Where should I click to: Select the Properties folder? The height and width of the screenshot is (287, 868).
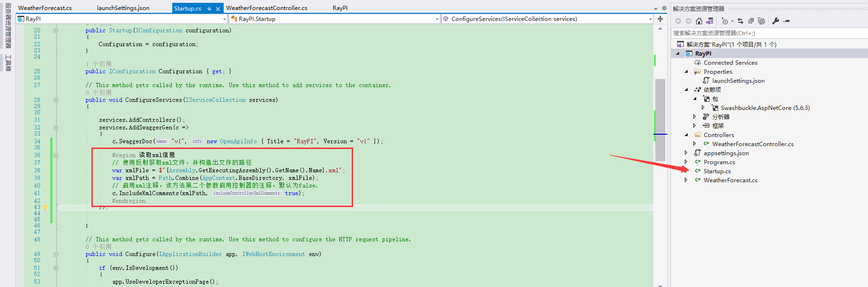pyautogui.click(x=718, y=71)
